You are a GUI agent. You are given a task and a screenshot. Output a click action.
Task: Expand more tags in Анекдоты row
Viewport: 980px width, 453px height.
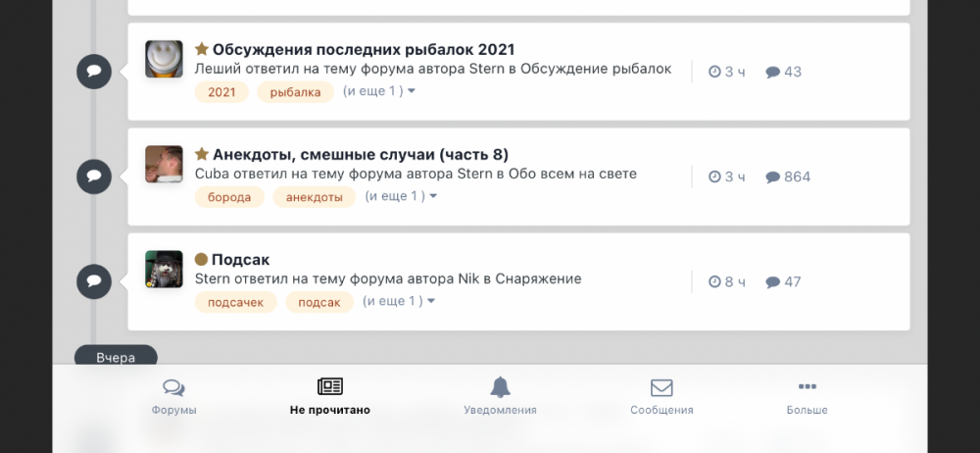point(401,196)
